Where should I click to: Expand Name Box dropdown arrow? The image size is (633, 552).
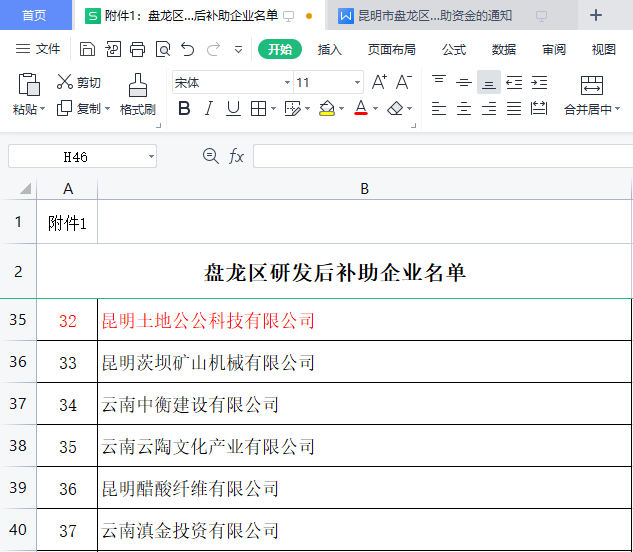click(151, 156)
